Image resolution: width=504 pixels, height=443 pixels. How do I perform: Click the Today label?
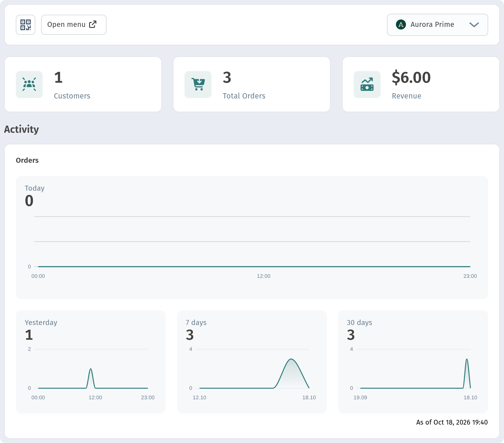coord(35,188)
